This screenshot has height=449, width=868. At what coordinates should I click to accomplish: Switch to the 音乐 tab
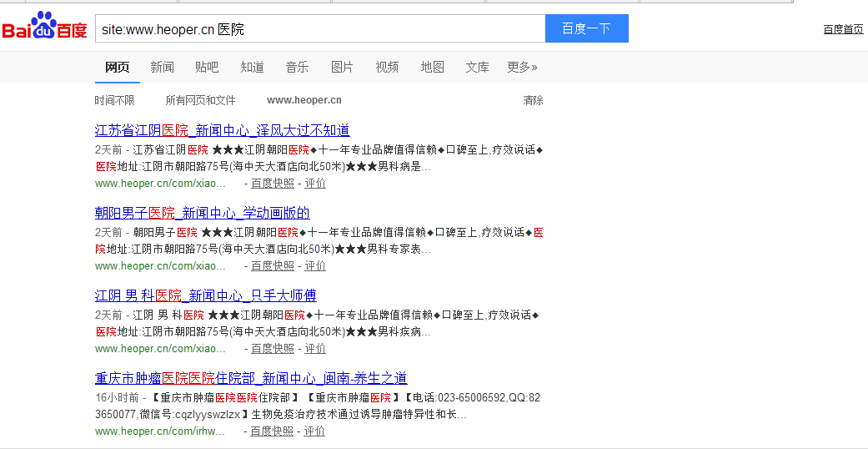pyautogui.click(x=298, y=67)
